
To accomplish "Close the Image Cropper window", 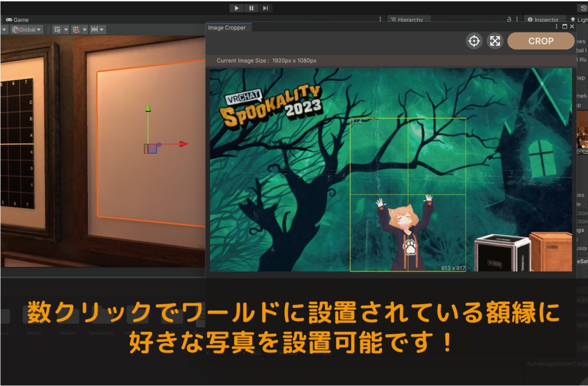I will (572, 26).
